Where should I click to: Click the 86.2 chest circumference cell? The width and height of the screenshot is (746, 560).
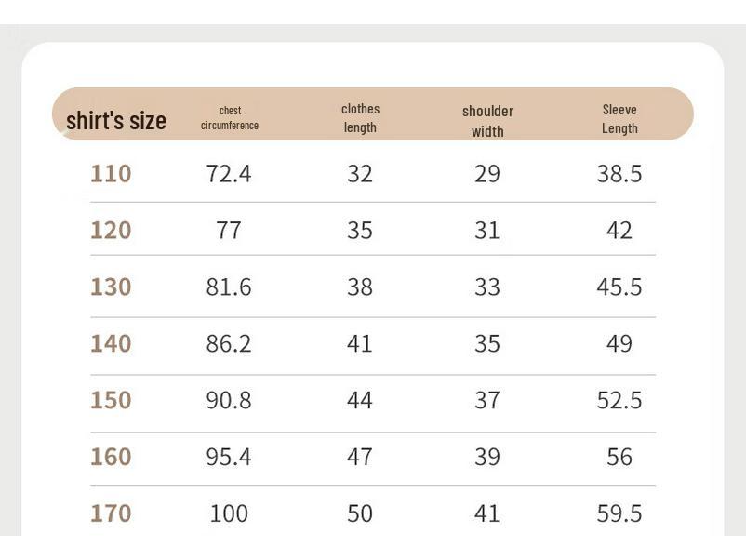(x=229, y=343)
